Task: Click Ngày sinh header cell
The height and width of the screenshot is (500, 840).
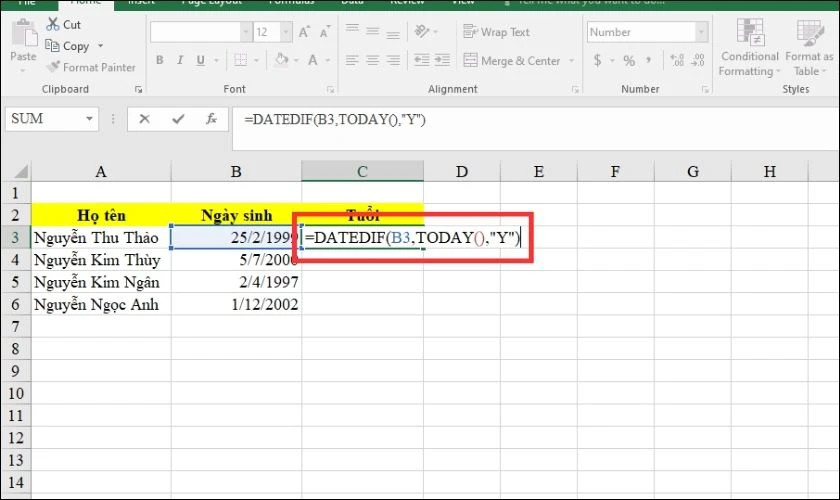Action: (x=236, y=215)
